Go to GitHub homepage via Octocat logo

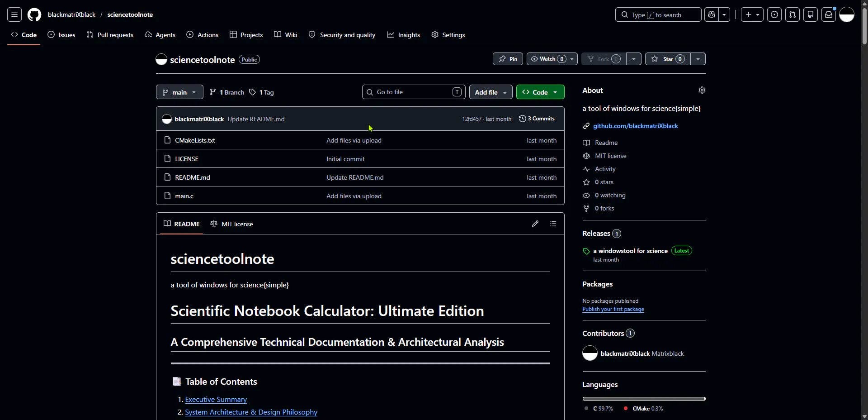click(34, 14)
